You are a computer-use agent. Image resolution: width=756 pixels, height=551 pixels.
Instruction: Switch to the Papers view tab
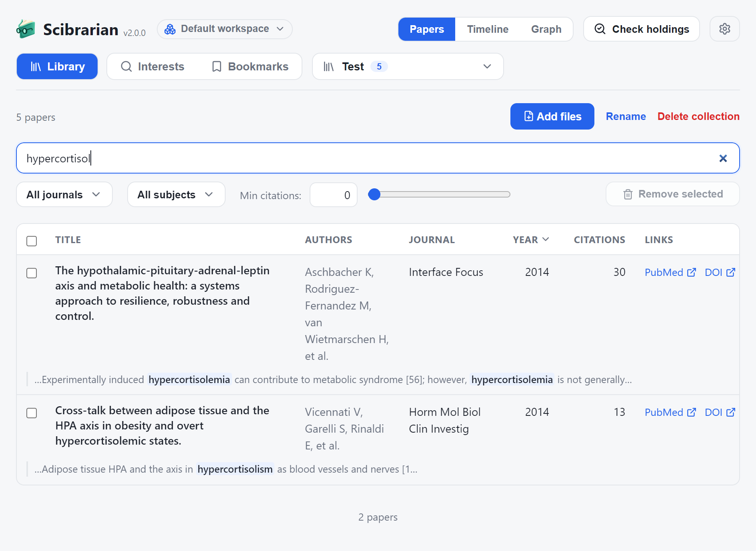[x=427, y=29]
